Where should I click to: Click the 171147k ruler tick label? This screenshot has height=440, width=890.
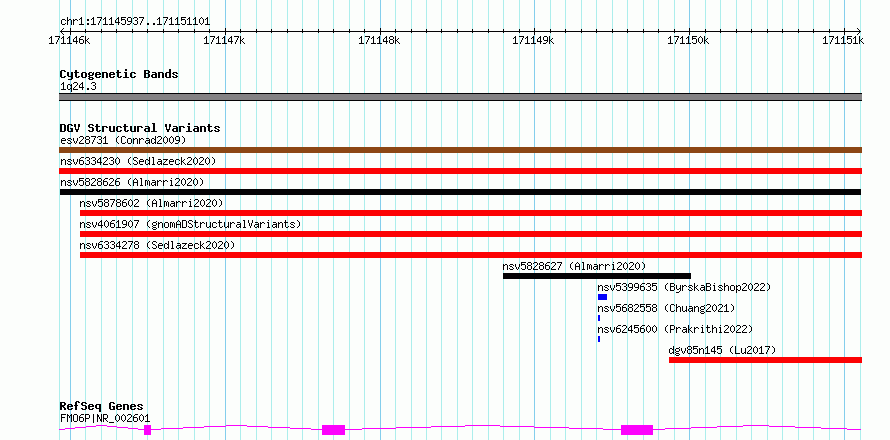click(x=224, y=40)
